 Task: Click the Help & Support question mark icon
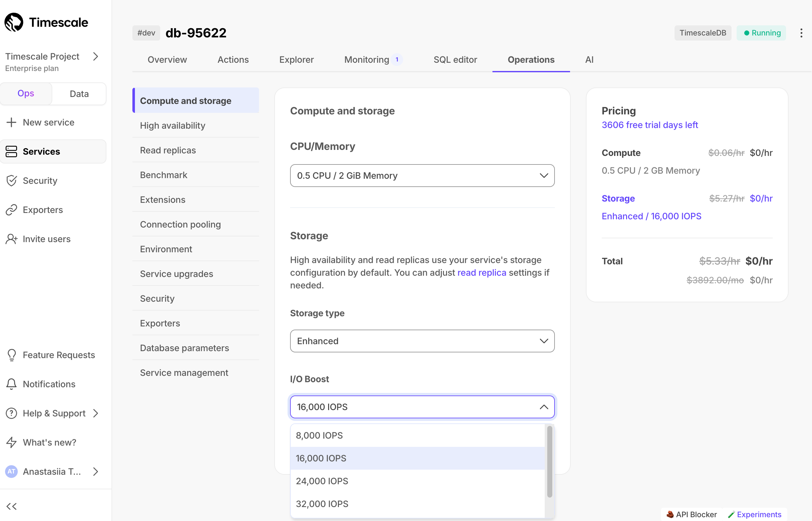11,413
